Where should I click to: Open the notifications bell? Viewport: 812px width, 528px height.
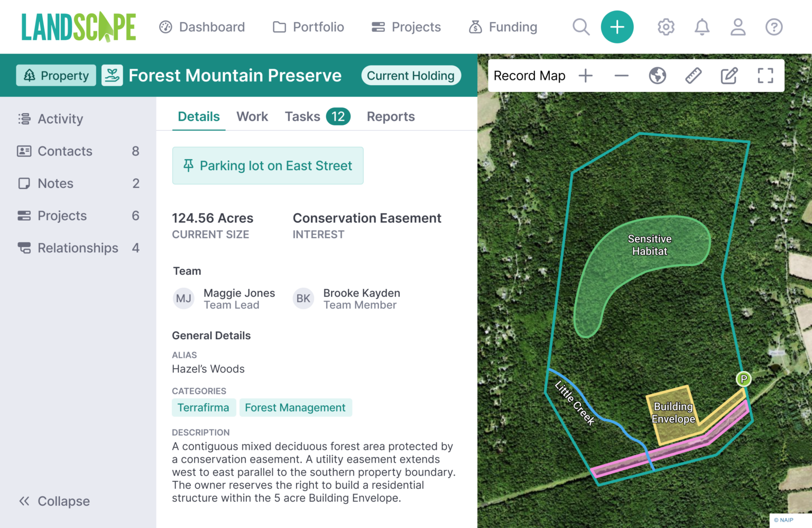pyautogui.click(x=702, y=27)
